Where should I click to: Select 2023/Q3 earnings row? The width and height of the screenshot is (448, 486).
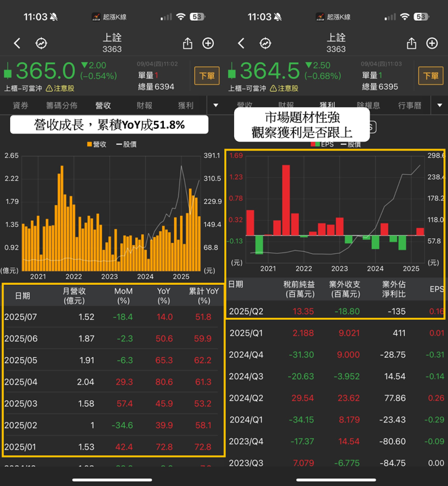pos(337,462)
